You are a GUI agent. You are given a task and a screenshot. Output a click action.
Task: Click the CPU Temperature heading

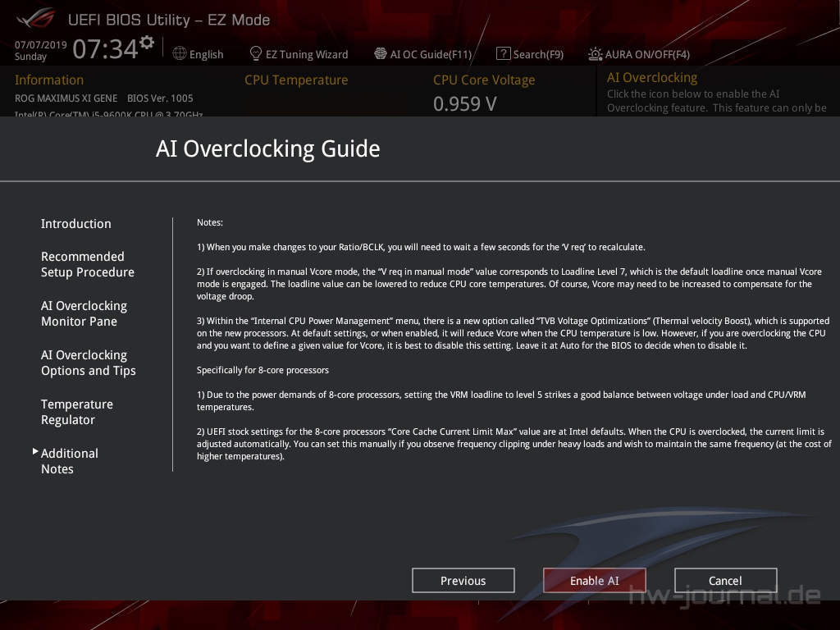tap(296, 80)
